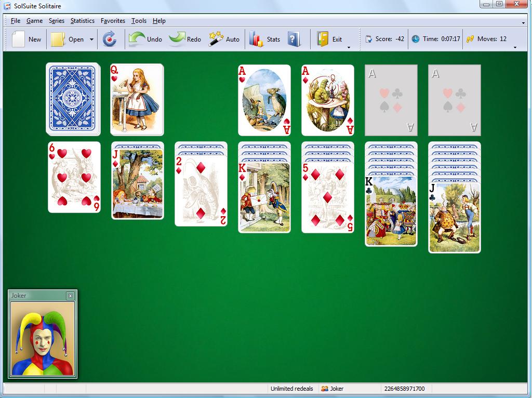
Task: Expand the status toolbar arrow after Moves
Action: pos(515,47)
